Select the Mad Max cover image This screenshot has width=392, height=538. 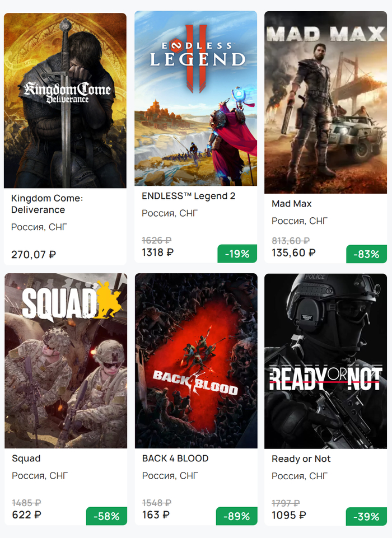pos(325,102)
